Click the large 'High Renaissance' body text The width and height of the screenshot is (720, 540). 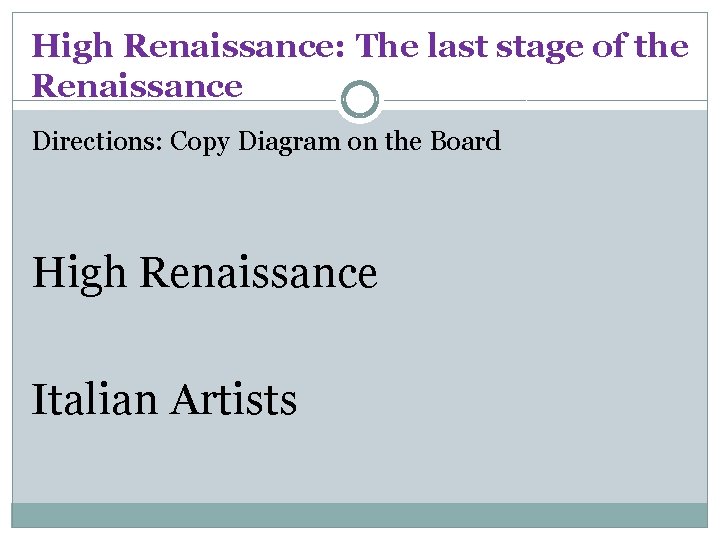(x=205, y=272)
